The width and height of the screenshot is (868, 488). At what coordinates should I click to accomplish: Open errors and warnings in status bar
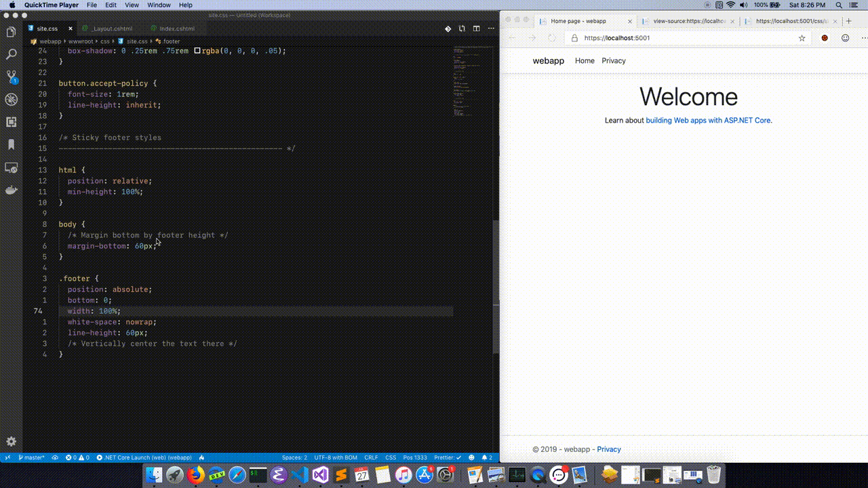[78, 457]
